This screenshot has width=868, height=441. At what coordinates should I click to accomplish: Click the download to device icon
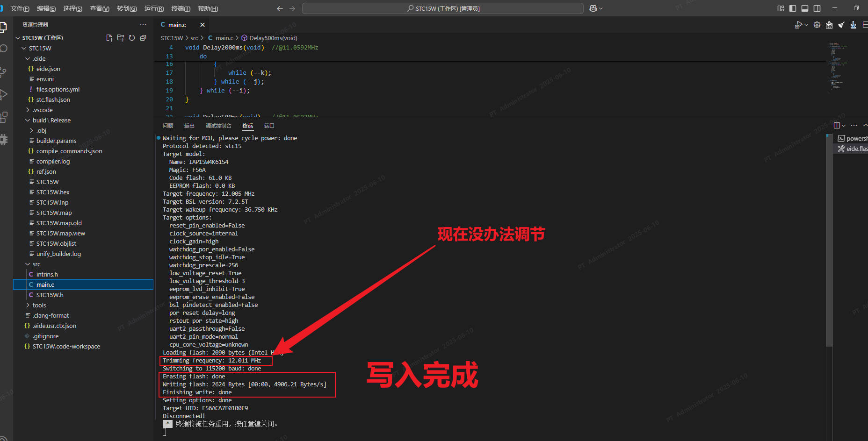pos(853,25)
